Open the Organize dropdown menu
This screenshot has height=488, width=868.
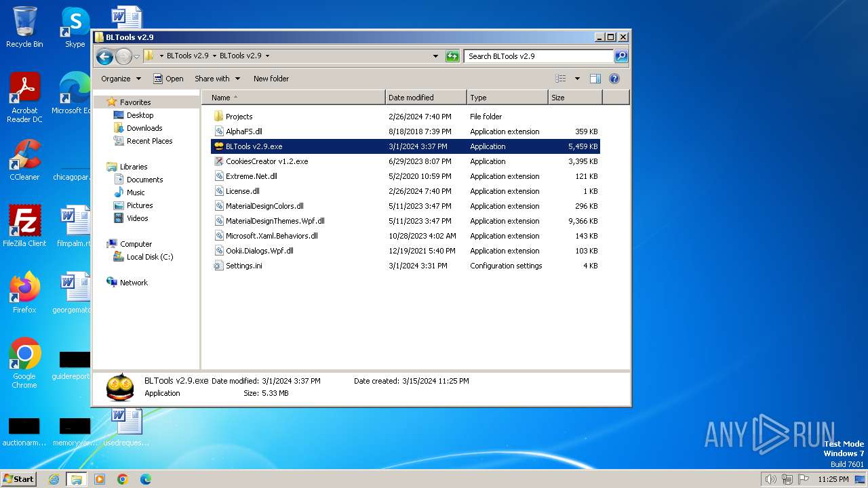(x=121, y=79)
